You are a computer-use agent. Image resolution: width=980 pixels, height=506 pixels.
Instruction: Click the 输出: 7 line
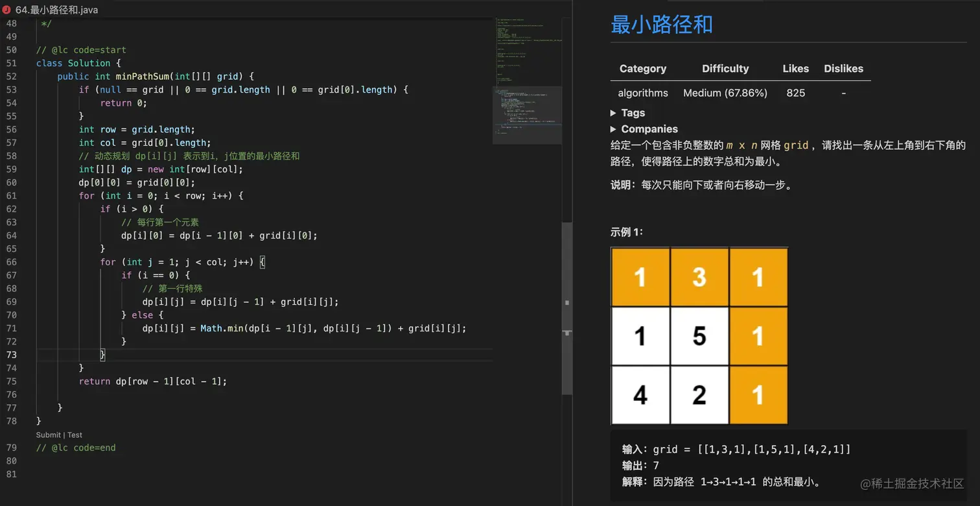tap(640, 466)
